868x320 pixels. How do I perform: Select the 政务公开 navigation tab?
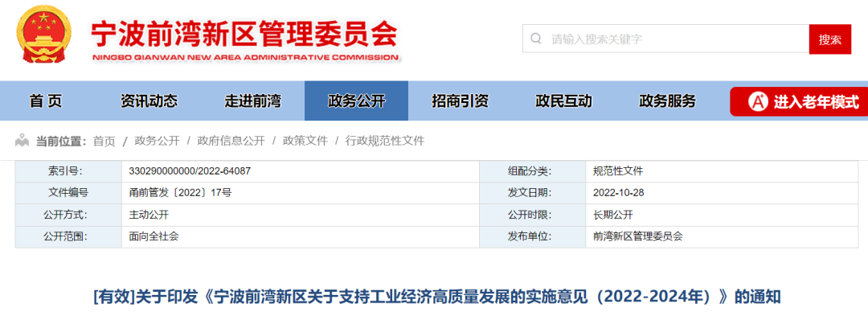click(x=357, y=101)
